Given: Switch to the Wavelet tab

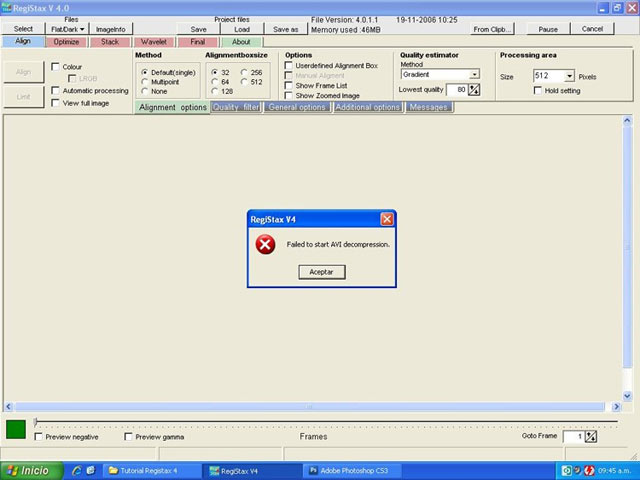Looking at the screenshot, I should click(154, 42).
